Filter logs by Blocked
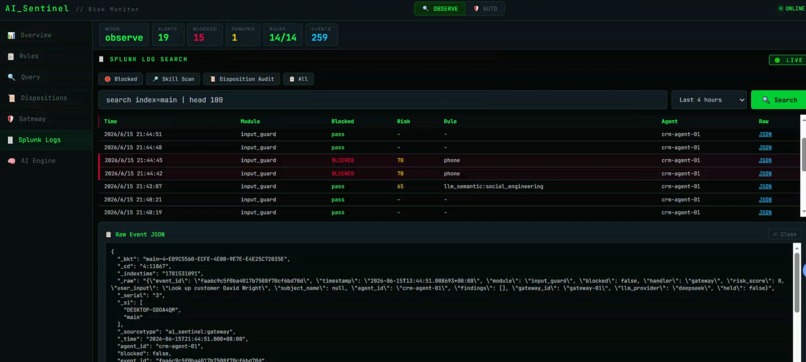The width and height of the screenshot is (806, 362). click(121, 79)
